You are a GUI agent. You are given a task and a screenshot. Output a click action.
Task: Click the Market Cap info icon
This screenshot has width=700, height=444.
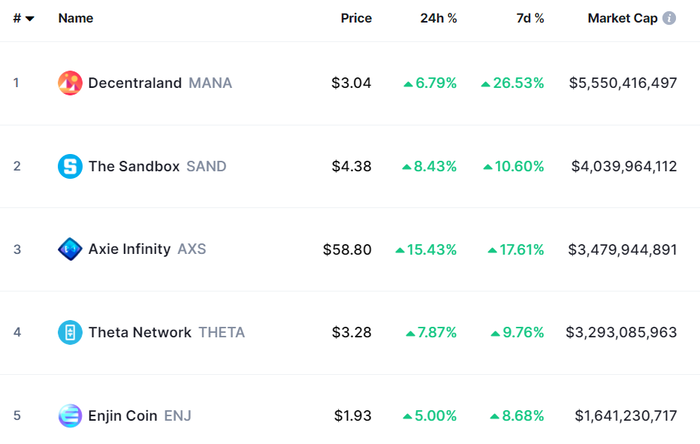point(669,19)
